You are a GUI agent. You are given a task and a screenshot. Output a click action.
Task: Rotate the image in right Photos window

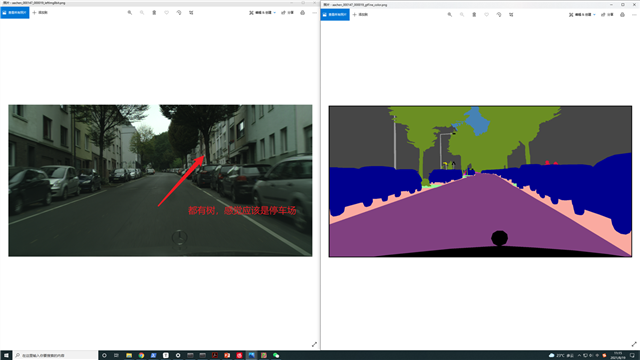(x=499, y=15)
